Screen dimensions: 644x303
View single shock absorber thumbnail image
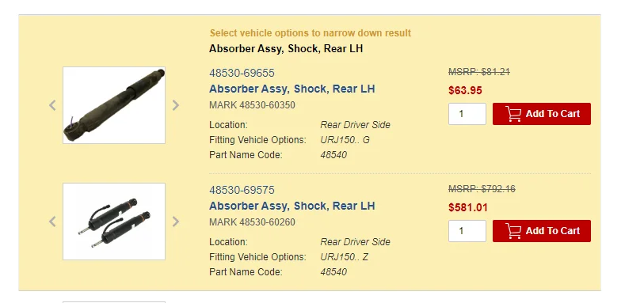114,105
